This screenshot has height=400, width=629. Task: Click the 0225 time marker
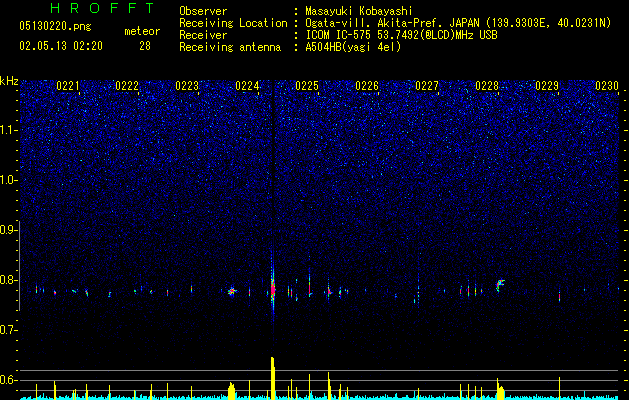pos(307,86)
